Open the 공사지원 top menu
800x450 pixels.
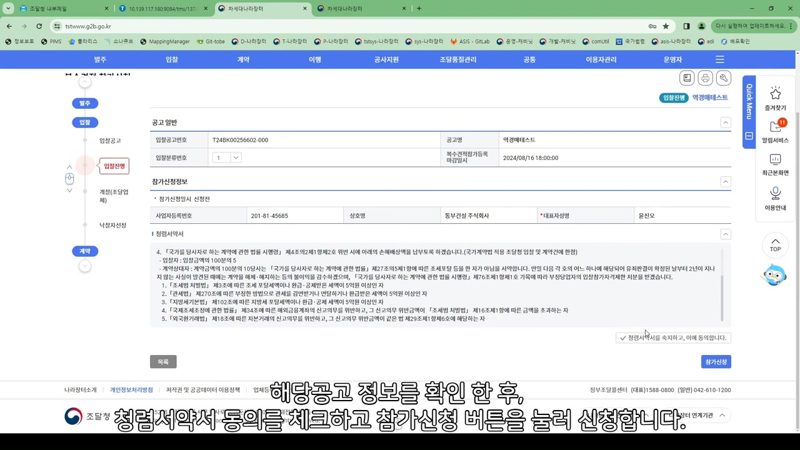(386, 60)
